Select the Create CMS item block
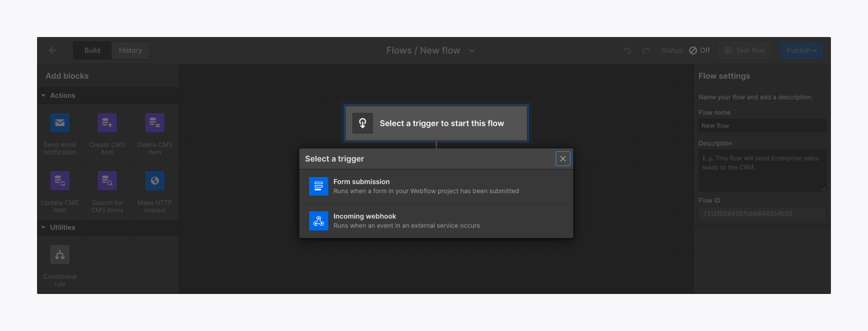This screenshot has height=331, width=868. pyautogui.click(x=107, y=133)
